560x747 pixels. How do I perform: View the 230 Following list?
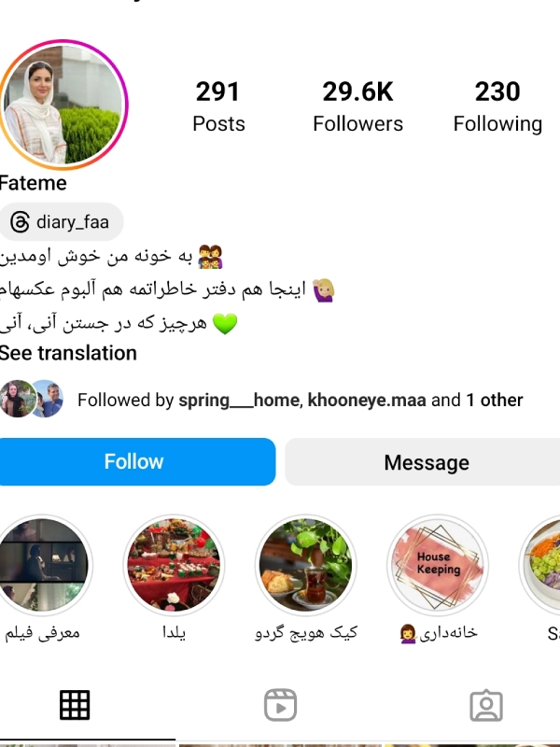(497, 106)
